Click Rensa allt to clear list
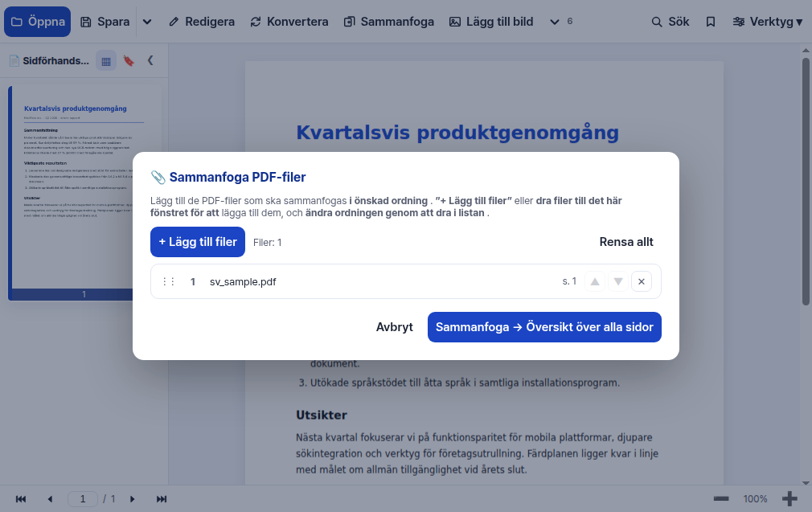This screenshot has width=812, height=512. pyautogui.click(x=626, y=242)
